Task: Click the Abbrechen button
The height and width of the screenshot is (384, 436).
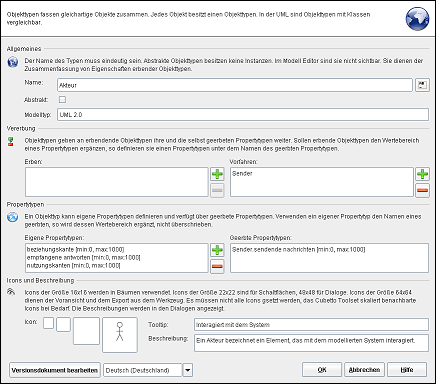Action: (x=364, y=370)
